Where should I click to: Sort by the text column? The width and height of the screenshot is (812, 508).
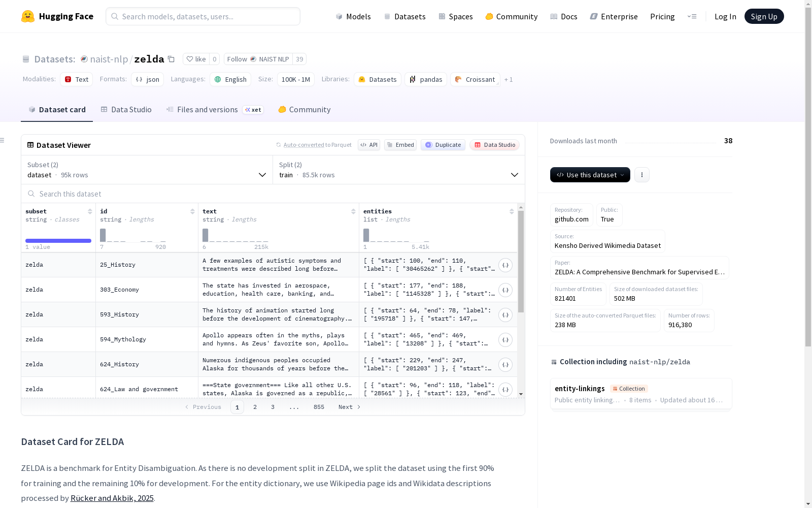(353, 211)
